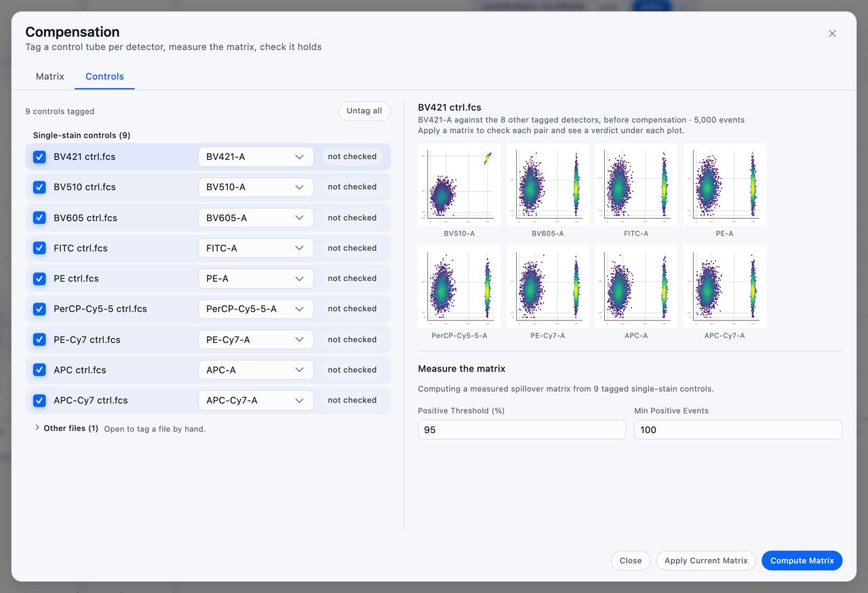Toggle the FITC ctrl.fcs checkbox
868x593 pixels.
39,248
